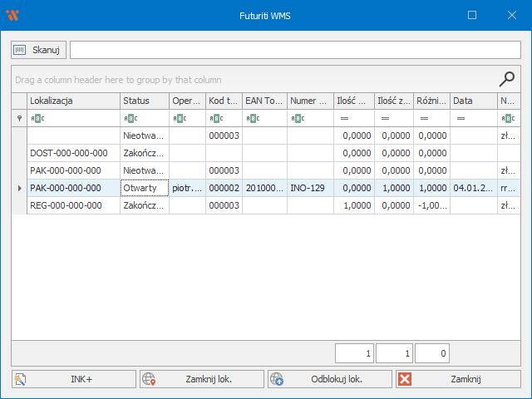Viewport: 532px width, 399px height.
Task: Click the Otwarty status cell
Action: 144,188
